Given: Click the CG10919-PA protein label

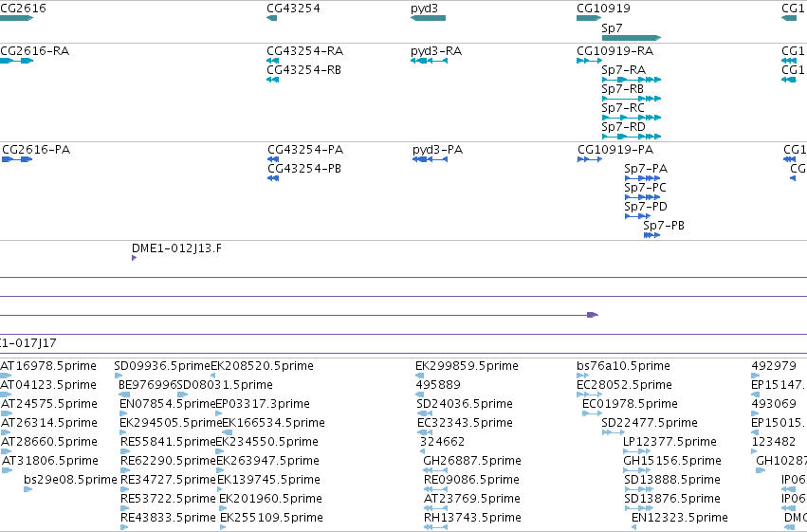Looking at the screenshot, I should click(615, 150).
